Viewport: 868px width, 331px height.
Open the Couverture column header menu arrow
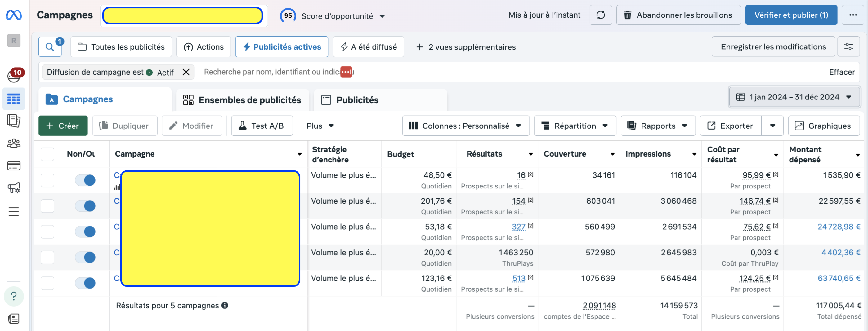613,154
